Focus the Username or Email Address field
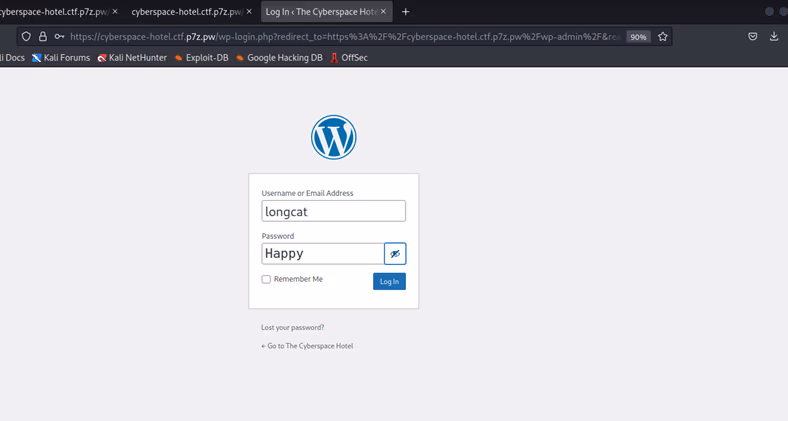The width and height of the screenshot is (788, 421). 333,211
